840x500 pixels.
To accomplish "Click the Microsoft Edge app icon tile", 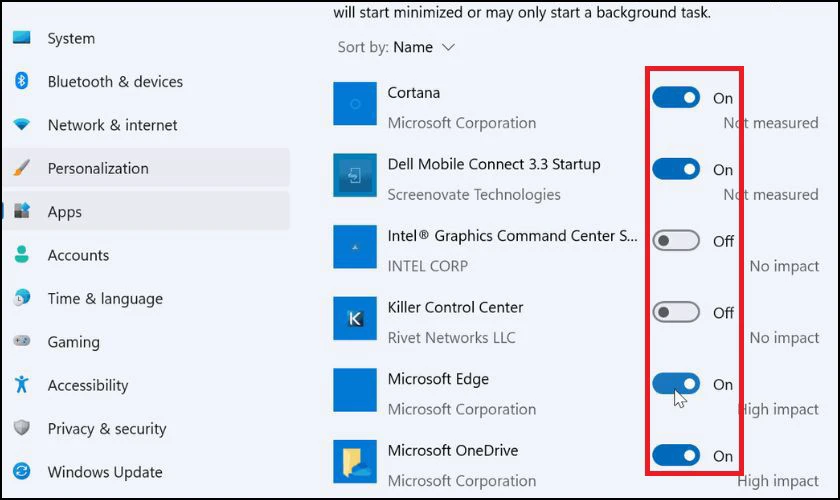I will [x=355, y=390].
